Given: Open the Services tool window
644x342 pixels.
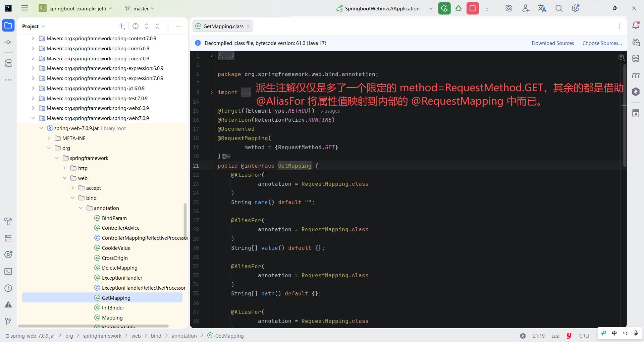Looking at the screenshot, I should [x=8, y=238].
